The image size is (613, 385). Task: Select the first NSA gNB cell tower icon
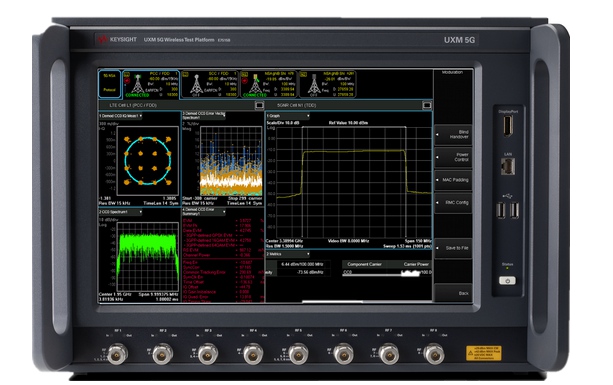click(x=255, y=84)
